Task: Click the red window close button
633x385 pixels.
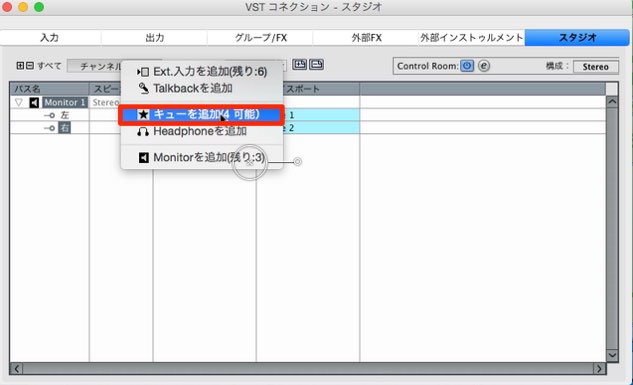Action: [7, 7]
